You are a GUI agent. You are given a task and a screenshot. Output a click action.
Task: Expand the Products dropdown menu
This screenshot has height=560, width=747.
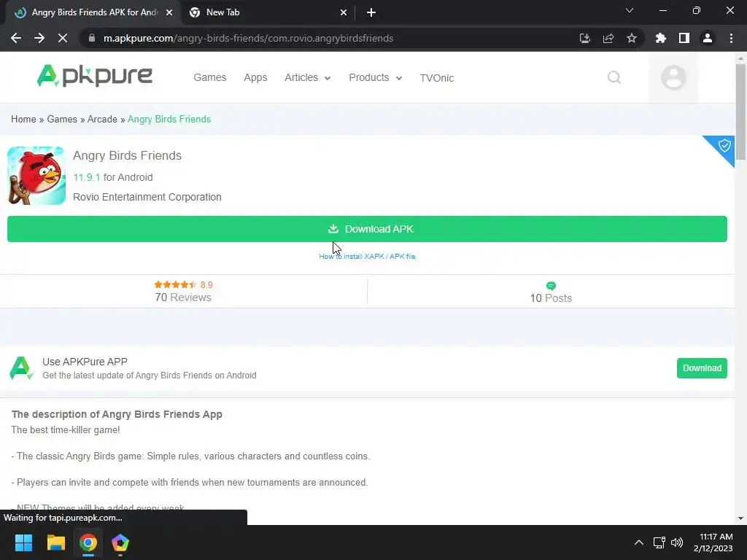click(376, 77)
